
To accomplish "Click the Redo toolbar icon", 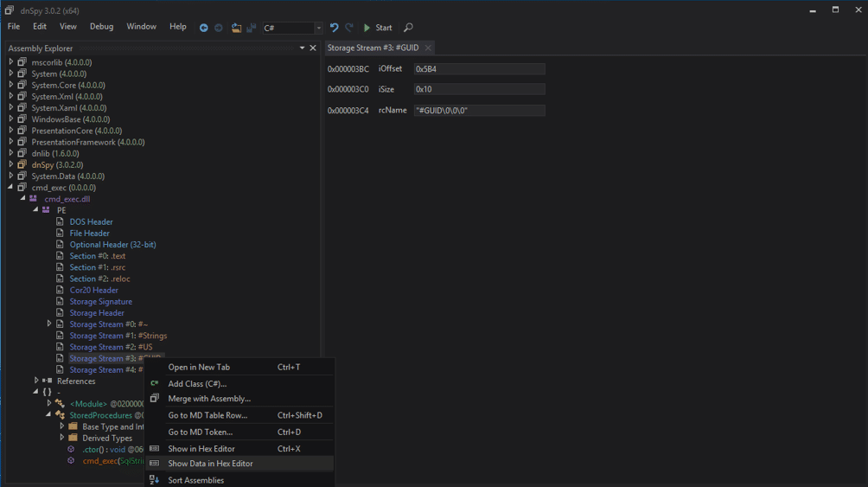I will pos(349,27).
